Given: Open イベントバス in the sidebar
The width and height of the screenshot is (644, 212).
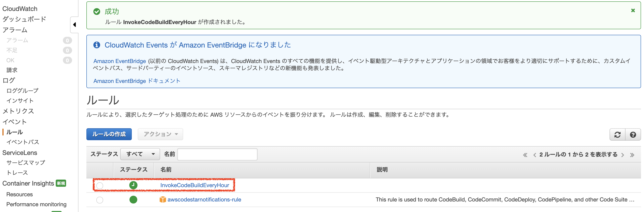Looking at the screenshot, I should pyautogui.click(x=23, y=142).
